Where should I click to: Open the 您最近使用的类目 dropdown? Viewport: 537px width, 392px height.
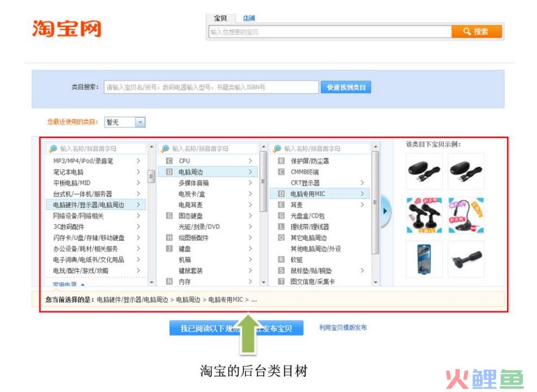point(125,122)
